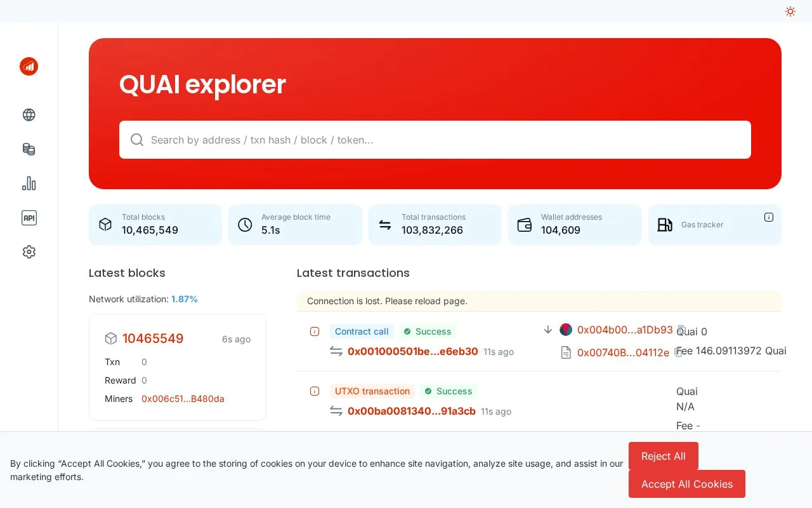Open the Quai explorer logo home

(29, 66)
